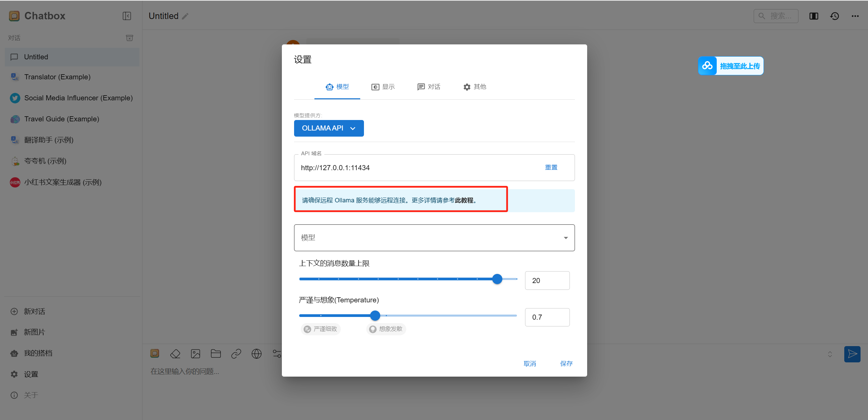Switch to the 对话 settings tab
The width and height of the screenshot is (868, 420).
tap(429, 87)
